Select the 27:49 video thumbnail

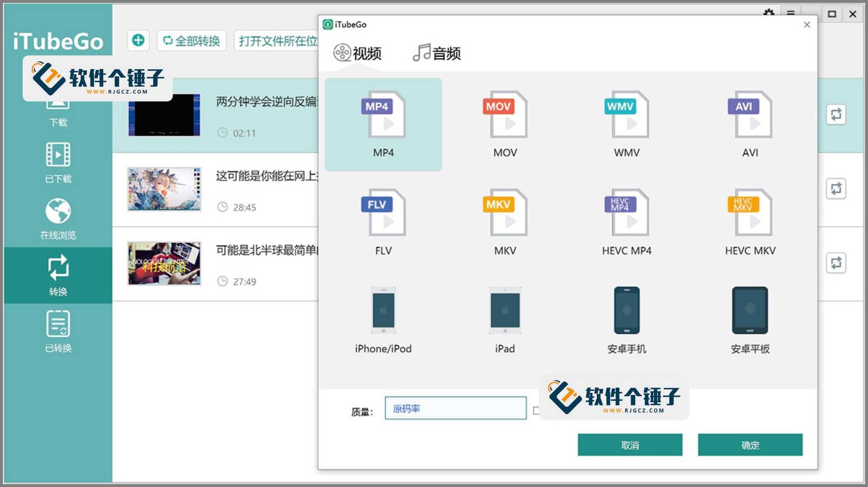(164, 263)
